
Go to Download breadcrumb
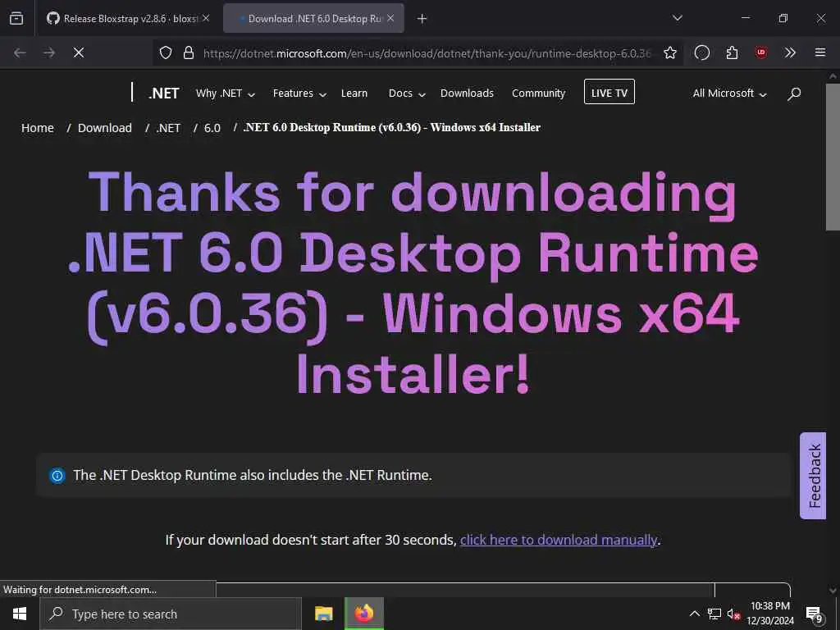(104, 128)
